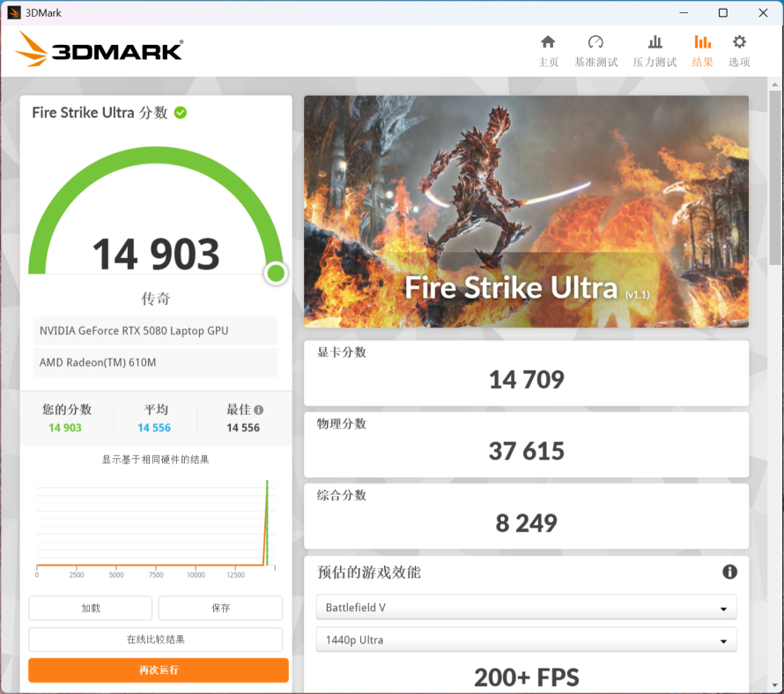Open the 压力测试 stress test icon
This screenshot has height=694, width=784.
(x=655, y=42)
